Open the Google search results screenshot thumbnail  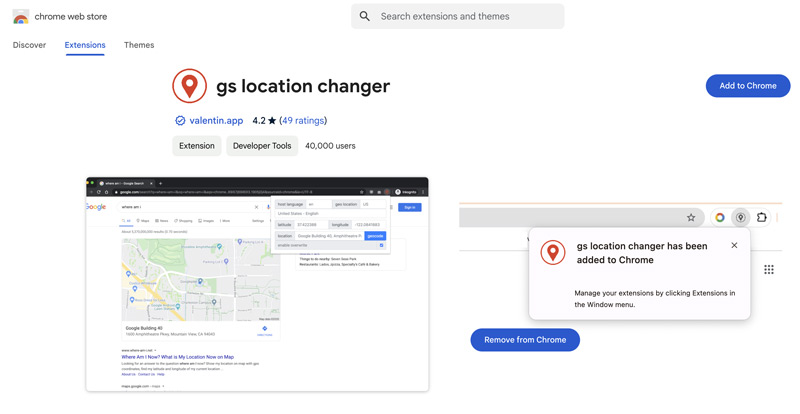point(257,284)
